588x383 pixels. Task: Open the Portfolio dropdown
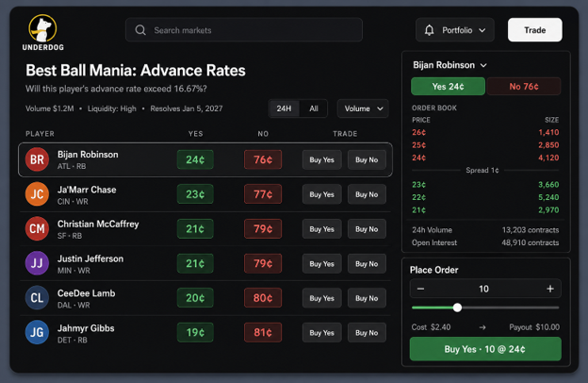(x=455, y=30)
